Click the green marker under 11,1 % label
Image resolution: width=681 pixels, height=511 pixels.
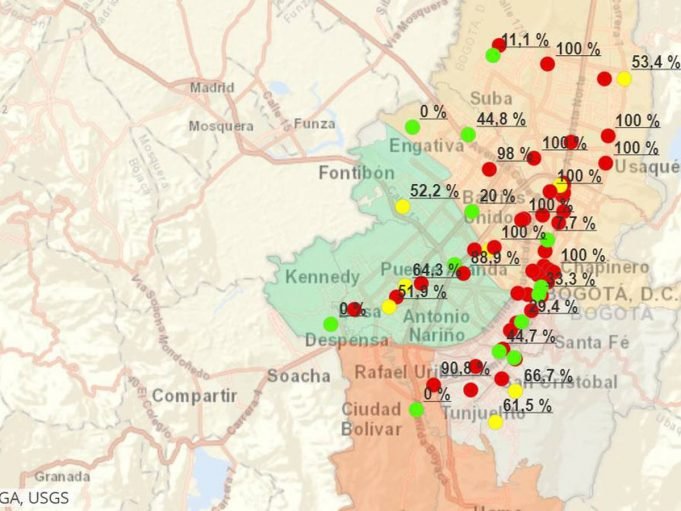492,55
